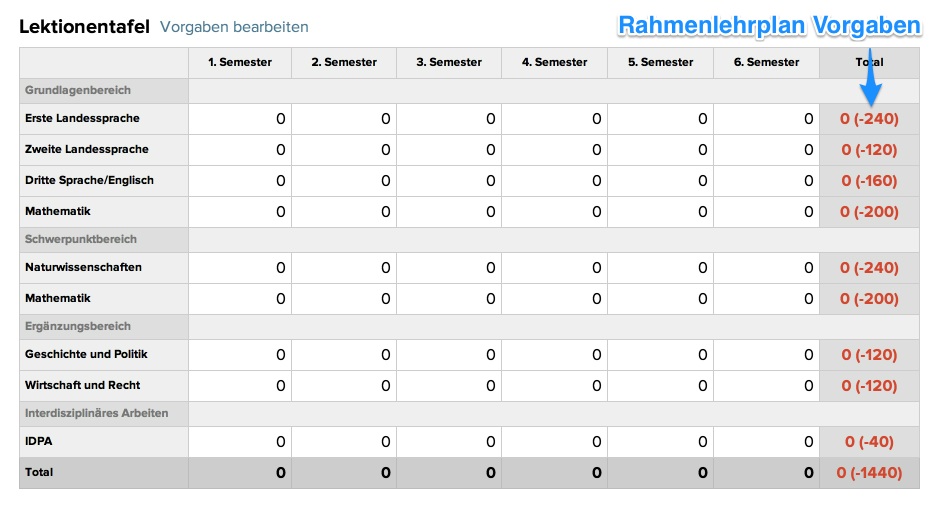Click IDPA 1. Semester cell
This screenshot has width=938, height=510.
pos(240,442)
